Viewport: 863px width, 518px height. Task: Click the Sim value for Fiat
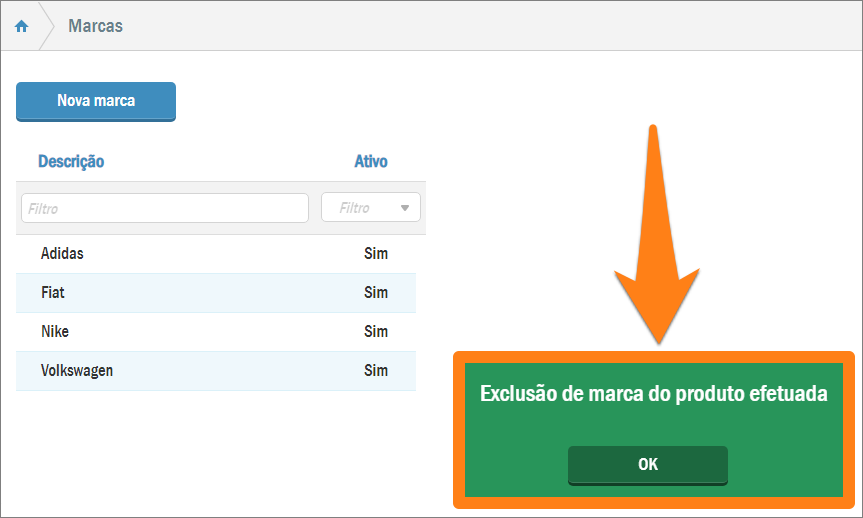376,293
